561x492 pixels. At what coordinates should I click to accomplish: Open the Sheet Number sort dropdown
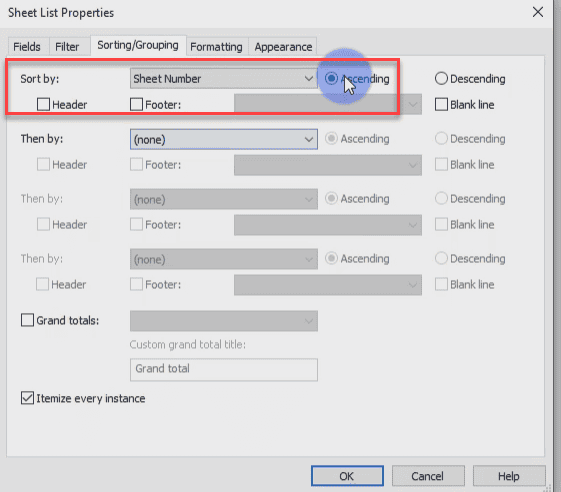(224, 78)
